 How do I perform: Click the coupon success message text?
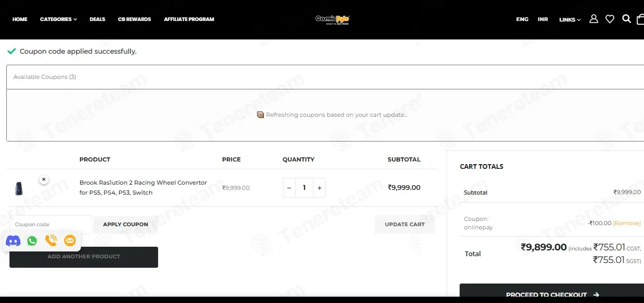pyautogui.click(x=78, y=52)
